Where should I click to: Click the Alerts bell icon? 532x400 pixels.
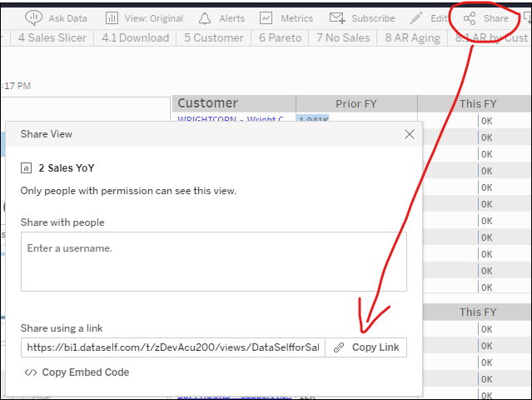coord(205,17)
